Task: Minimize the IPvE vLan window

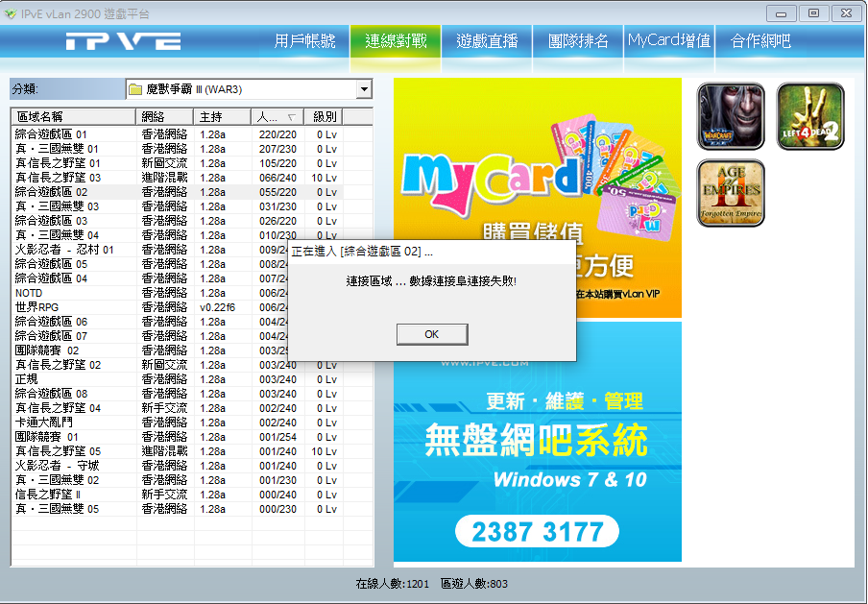Action: coord(784,12)
